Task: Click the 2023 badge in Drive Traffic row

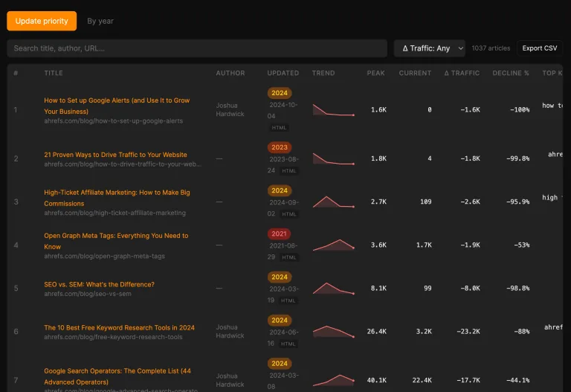Action: point(280,147)
